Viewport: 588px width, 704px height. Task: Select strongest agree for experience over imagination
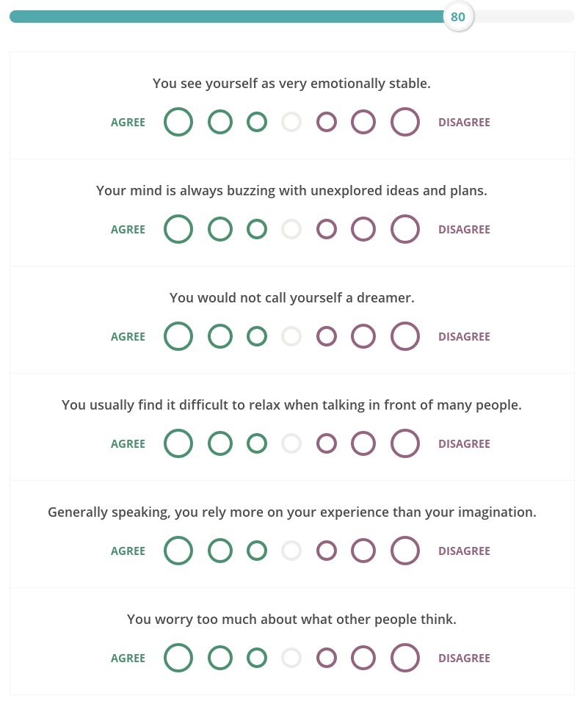tap(178, 551)
